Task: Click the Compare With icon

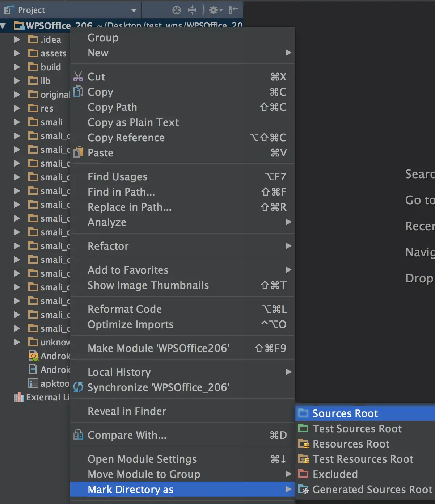Action: pos(78,435)
